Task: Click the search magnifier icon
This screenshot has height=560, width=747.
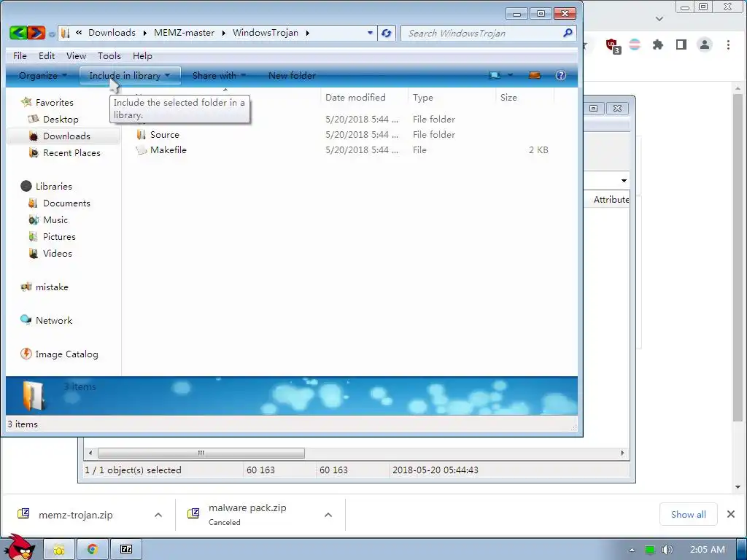Action: 568,33
